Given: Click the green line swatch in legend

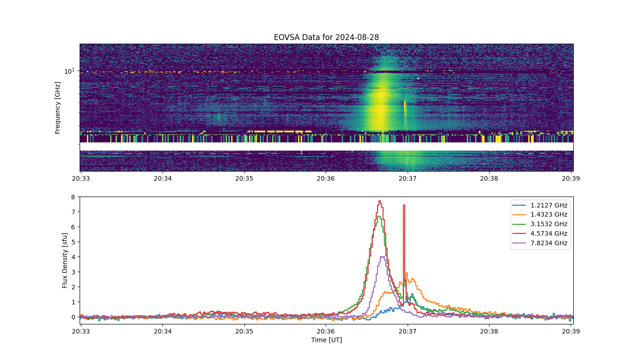Looking at the screenshot, I should 520,224.
